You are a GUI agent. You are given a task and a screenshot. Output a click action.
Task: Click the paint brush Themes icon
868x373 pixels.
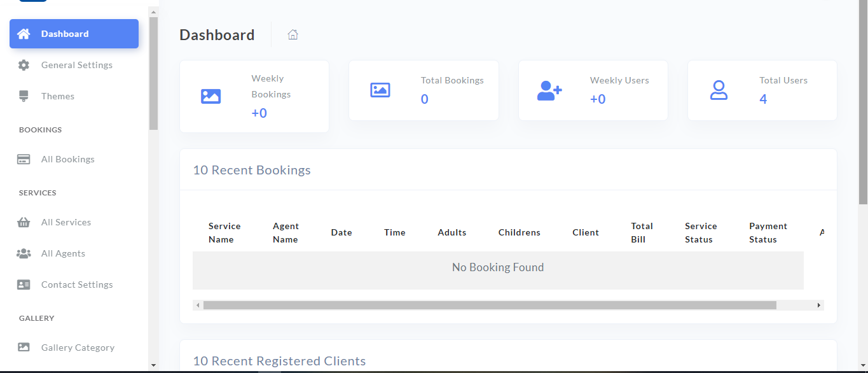(24, 96)
